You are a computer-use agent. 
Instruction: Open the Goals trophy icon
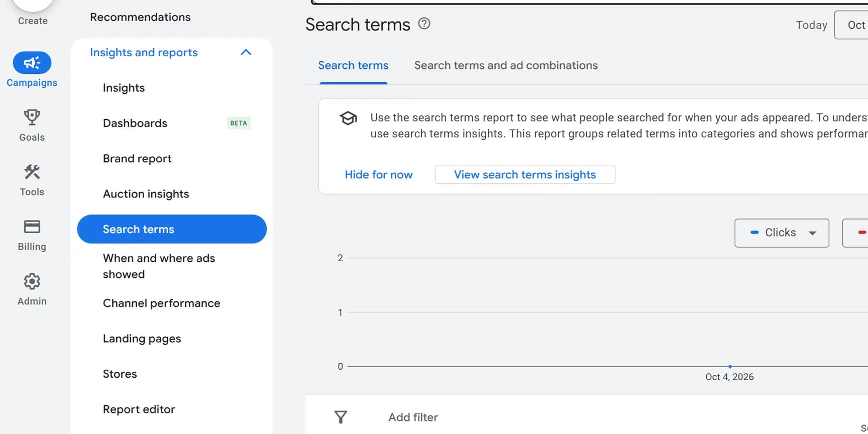tap(32, 117)
